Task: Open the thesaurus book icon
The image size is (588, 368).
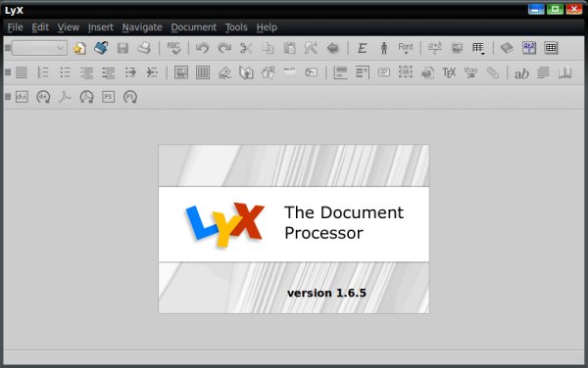Action: (564, 72)
